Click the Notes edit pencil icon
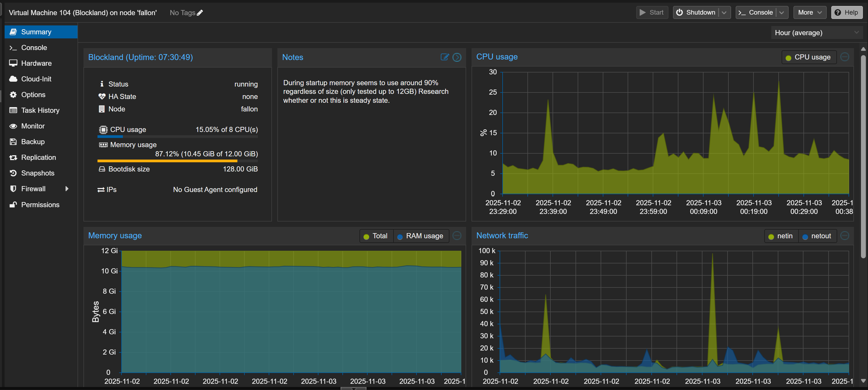 point(445,57)
